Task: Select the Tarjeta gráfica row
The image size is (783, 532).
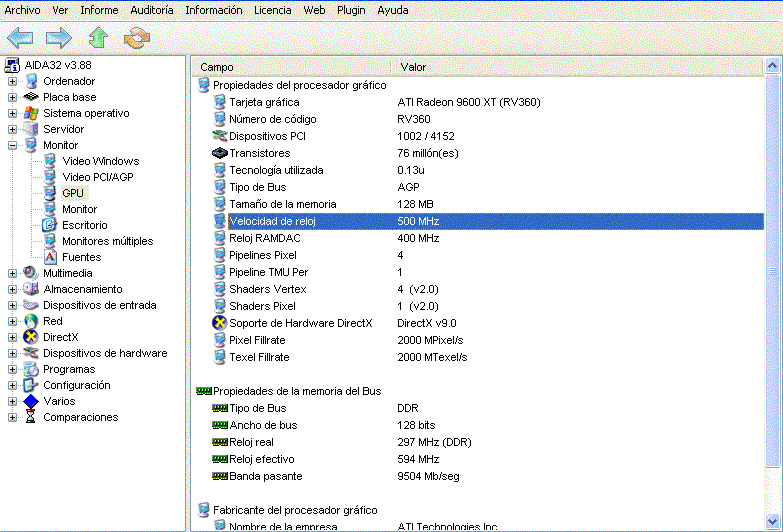Action: (x=488, y=102)
